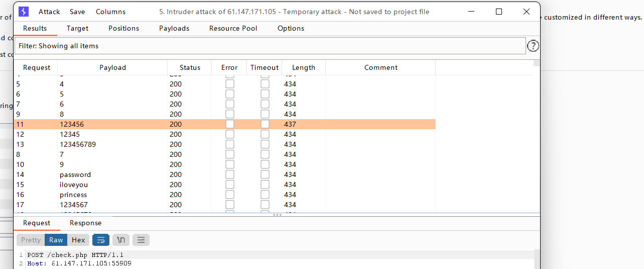Select result row with payload iloveyou
The image size is (644, 269).
tap(74, 185)
